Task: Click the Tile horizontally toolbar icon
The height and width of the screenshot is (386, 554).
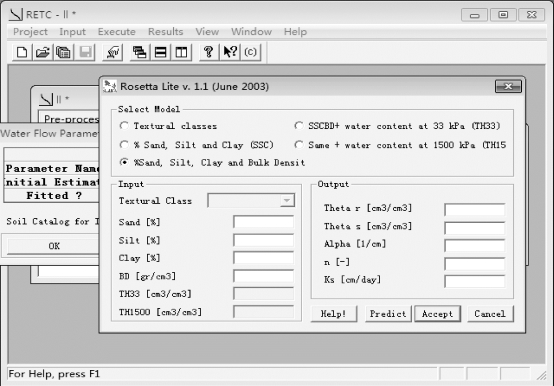Action: (160, 53)
